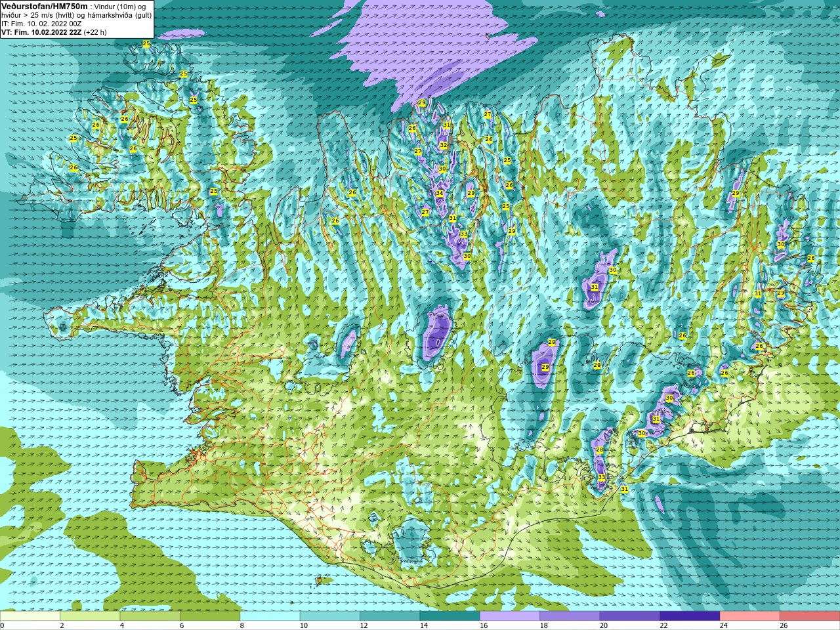This screenshot has width=840, height=630.
Task: Pick the pink 24–26 m/s legend swatch
Action: [750, 616]
